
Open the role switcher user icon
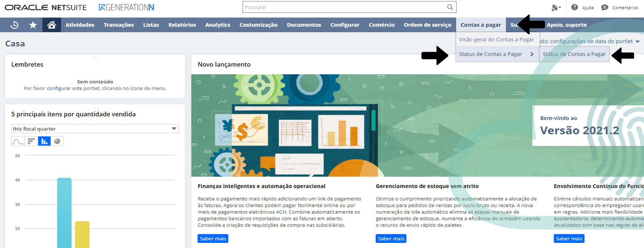[x=556, y=8]
